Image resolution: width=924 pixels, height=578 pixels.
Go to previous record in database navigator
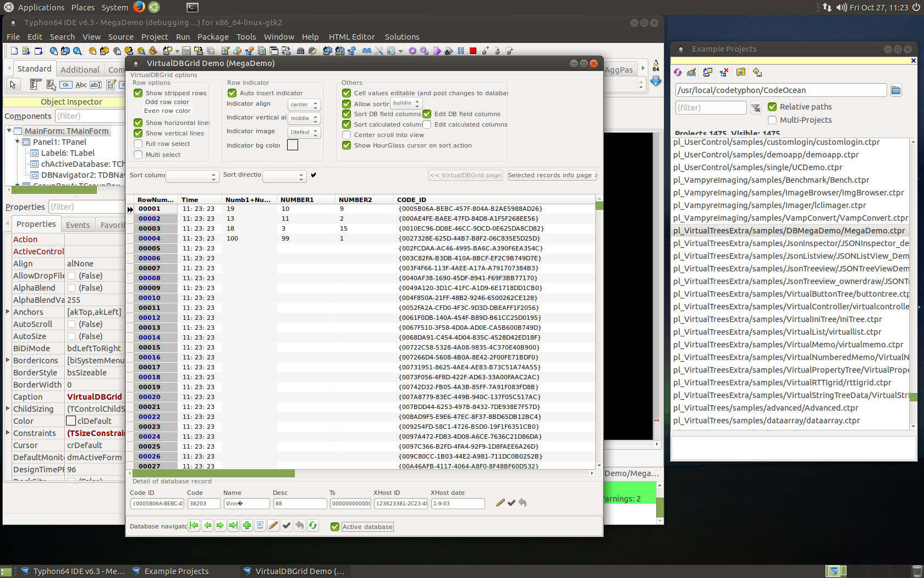pyautogui.click(x=207, y=526)
